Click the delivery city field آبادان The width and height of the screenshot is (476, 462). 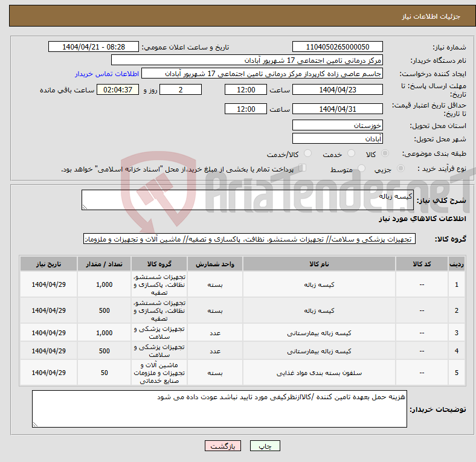337,138
